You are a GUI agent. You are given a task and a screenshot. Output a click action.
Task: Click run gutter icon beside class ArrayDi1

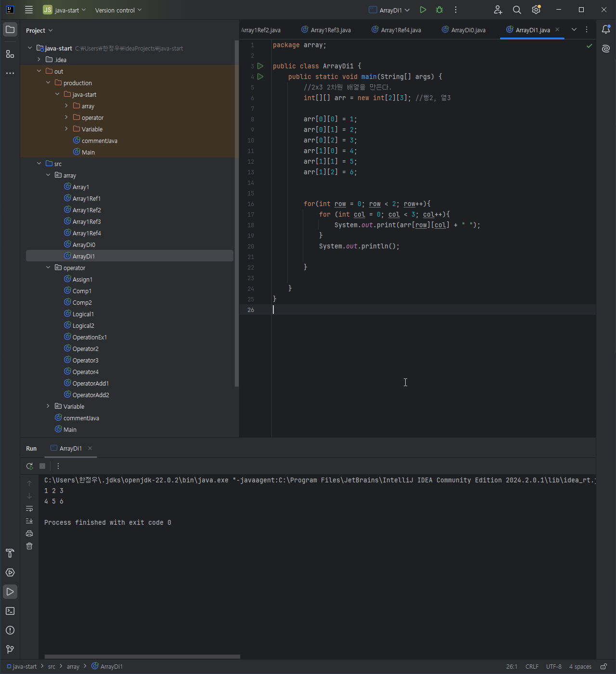coord(260,66)
